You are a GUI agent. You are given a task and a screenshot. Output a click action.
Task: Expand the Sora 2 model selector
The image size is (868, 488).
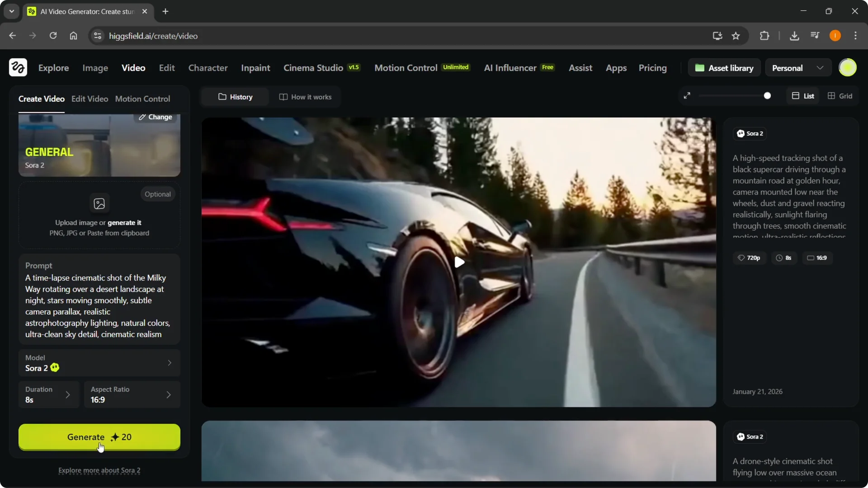[99, 363]
